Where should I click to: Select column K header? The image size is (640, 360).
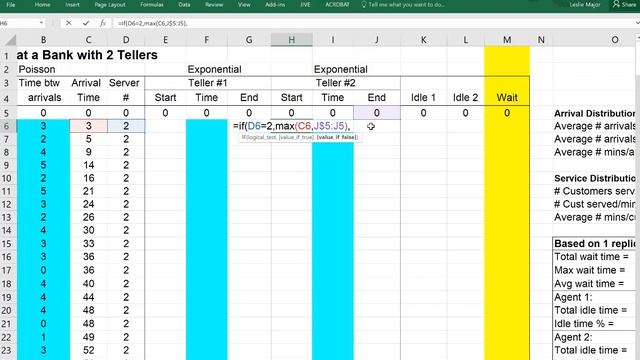pyautogui.click(x=424, y=40)
